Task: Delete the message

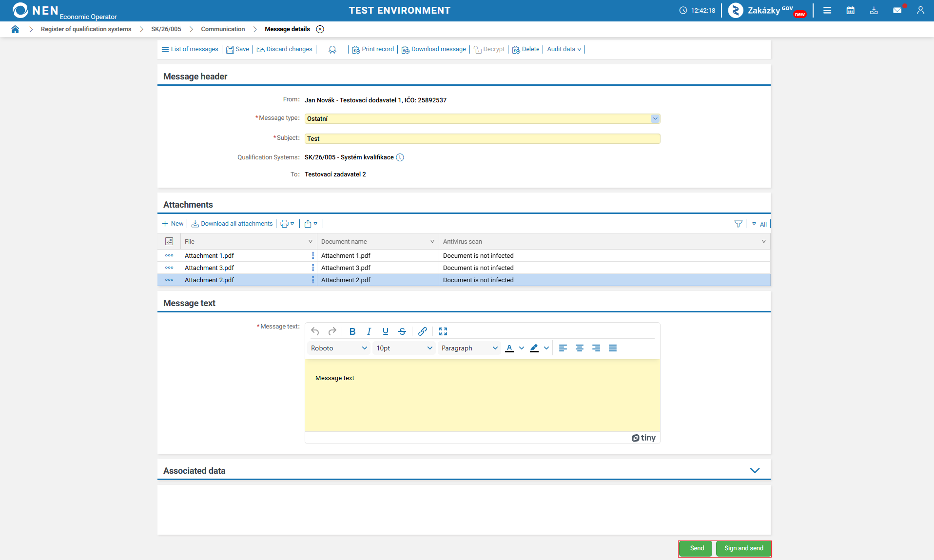Action: pyautogui.click(x=525, y=49)
